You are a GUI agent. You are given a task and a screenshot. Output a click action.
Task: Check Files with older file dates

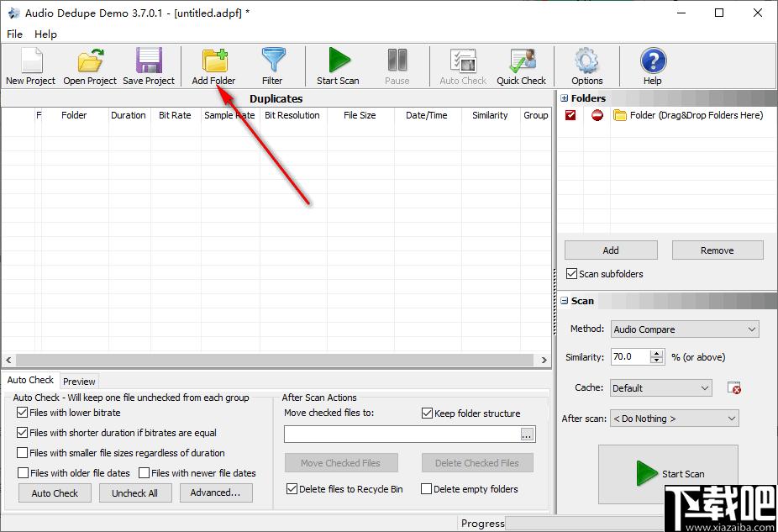(23, 473)
